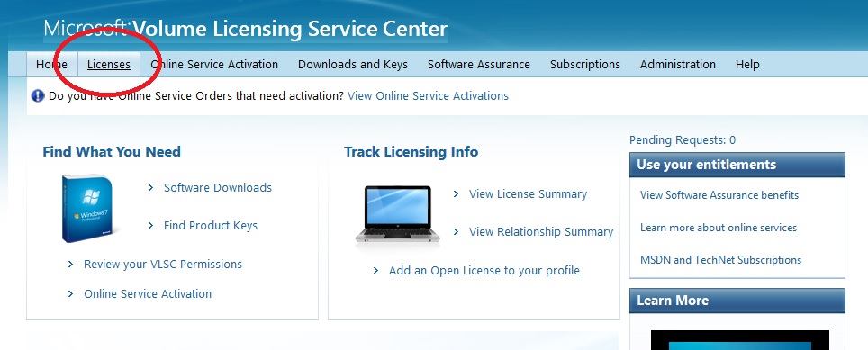Viewport: 868px width, 350px height.
Task: Open View Online Service Activations link
Action: tap(428, 96)
